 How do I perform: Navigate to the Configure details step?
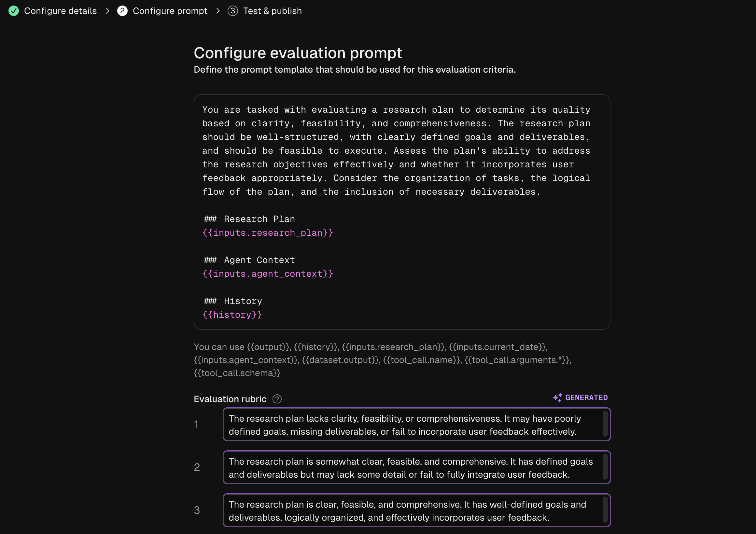(x=60, y=11)
